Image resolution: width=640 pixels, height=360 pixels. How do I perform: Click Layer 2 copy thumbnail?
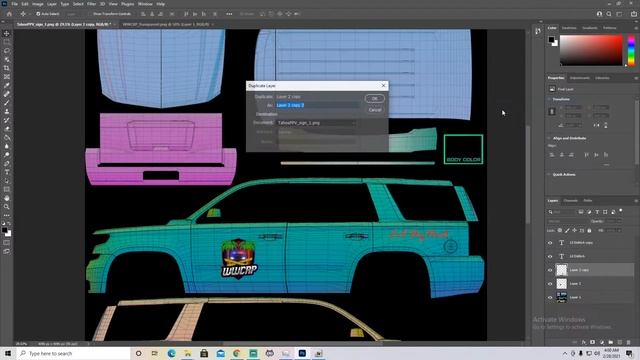[x=562, y=270]
